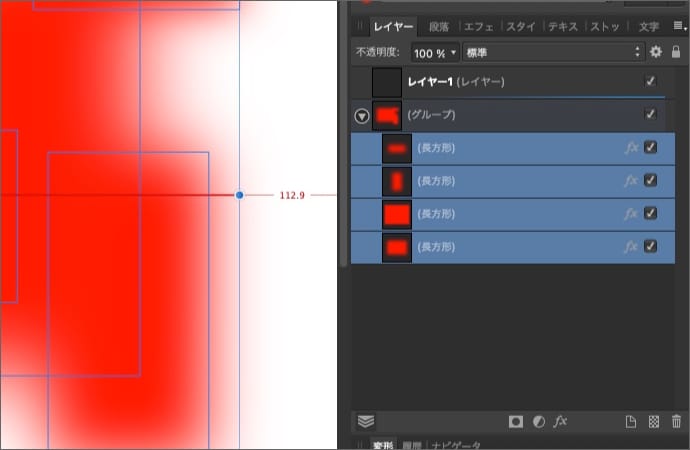Toggle visibility of the first 長方形 layer
Viewport: 690px width, 450px height.
tap(651, 148)
